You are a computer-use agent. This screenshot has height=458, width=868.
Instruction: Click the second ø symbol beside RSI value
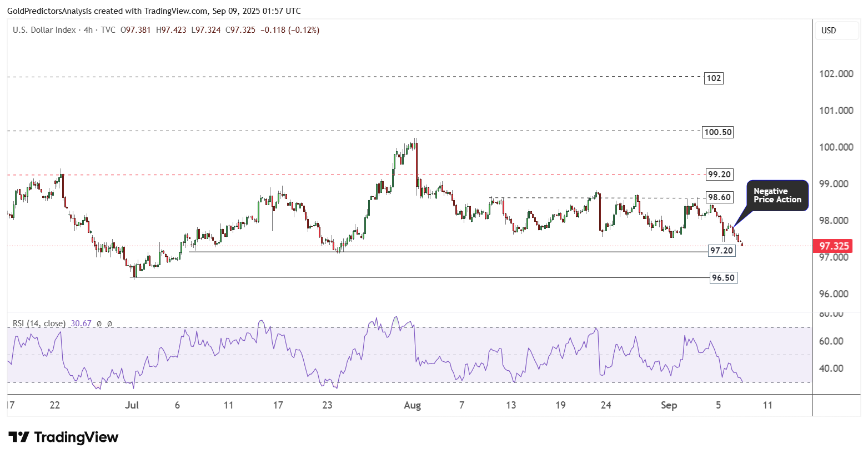click(x=109, y=323)
